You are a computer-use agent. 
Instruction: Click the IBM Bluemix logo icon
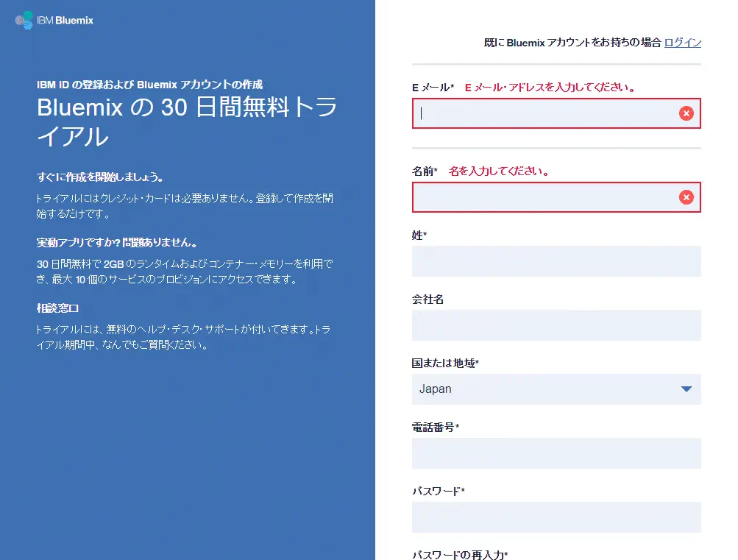pyautogui.click(x=25, y=20)
